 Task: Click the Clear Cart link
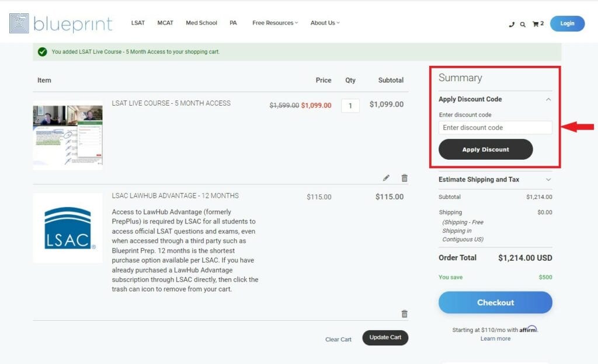click(338, 339)
